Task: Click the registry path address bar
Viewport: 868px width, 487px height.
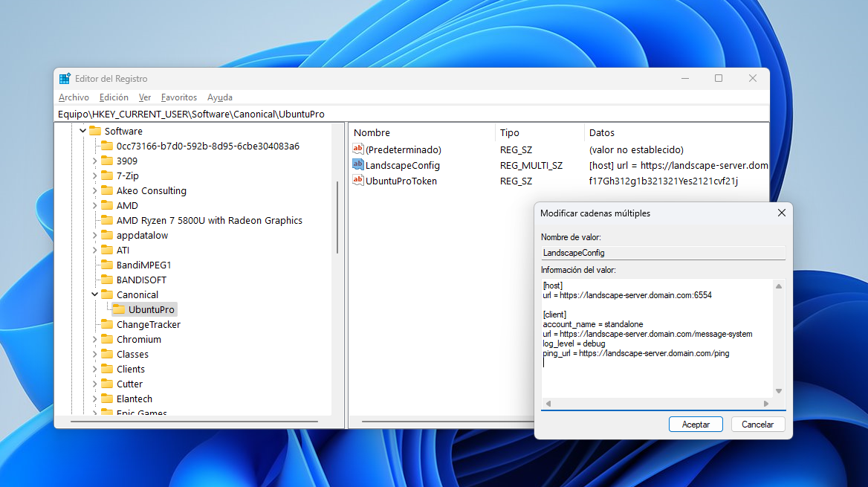Action: point(297,113)
